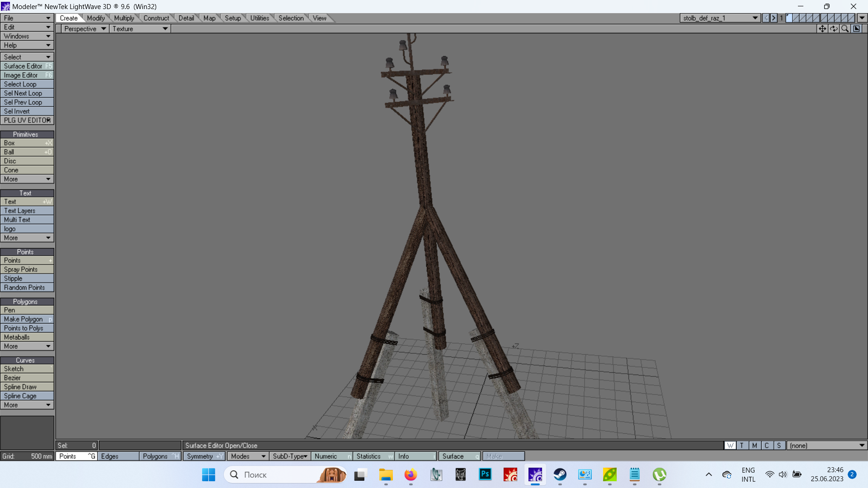The image size is (868, 488).
Task: Go to next layer bank arrow
Action: pos(774,18)
